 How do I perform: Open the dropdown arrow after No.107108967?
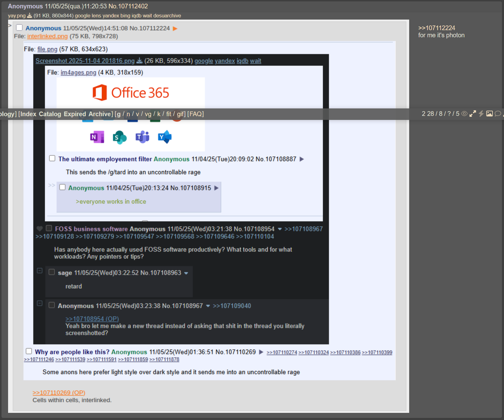[208, 306]
